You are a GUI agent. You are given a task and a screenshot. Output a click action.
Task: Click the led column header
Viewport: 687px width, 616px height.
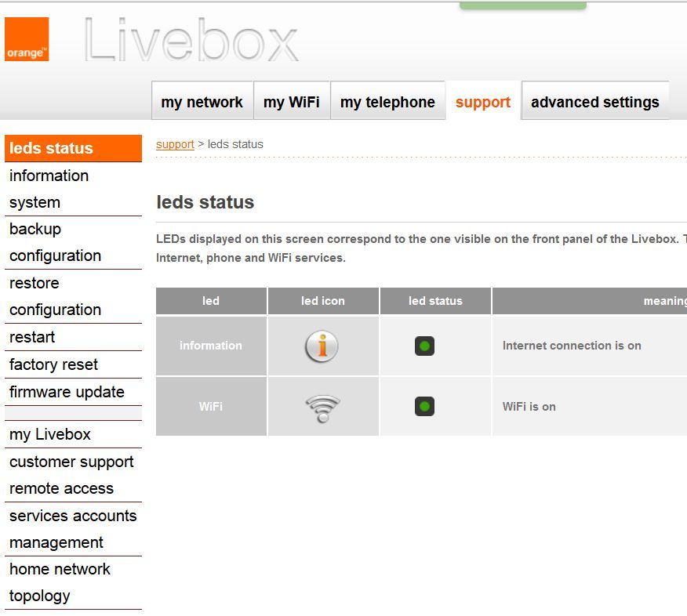point(211,301)
